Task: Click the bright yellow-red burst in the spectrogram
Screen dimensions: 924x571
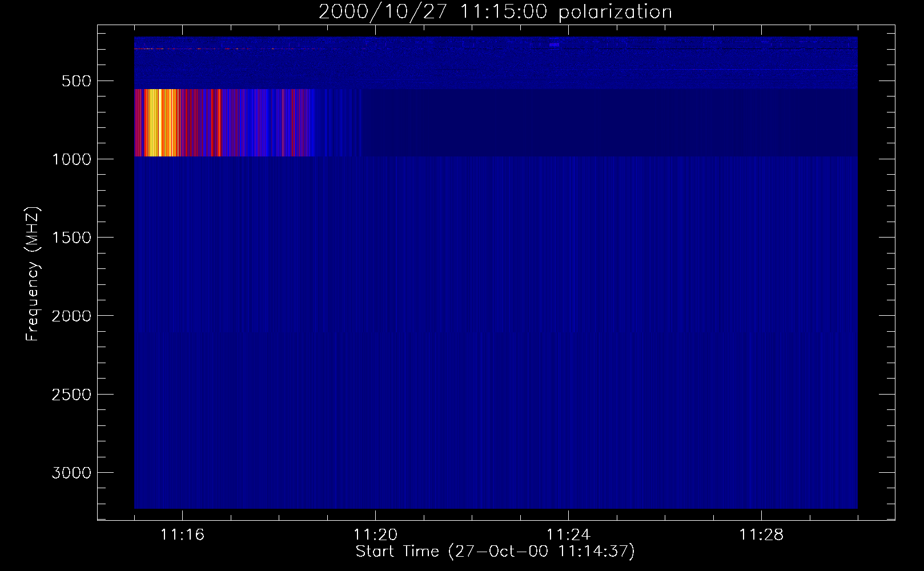Action: coord(162,123)
